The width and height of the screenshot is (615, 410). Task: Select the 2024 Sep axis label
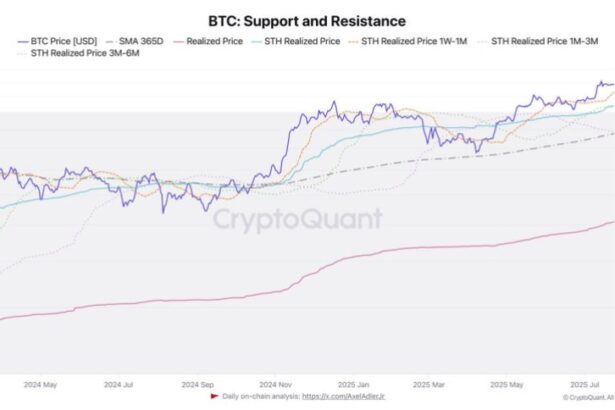tap(196, 383)
